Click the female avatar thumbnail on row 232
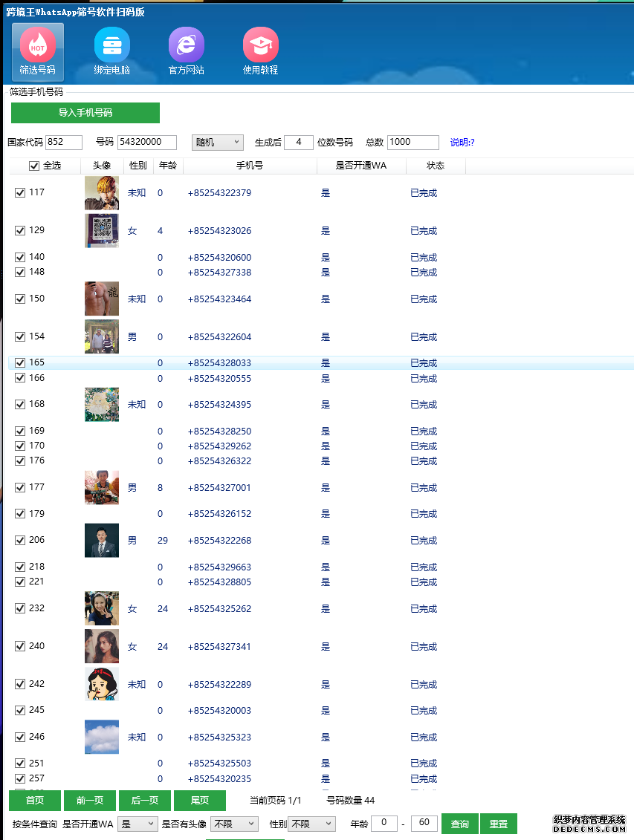Image resolution: width=634 pixels, height=840 pixels. [101, 608]
